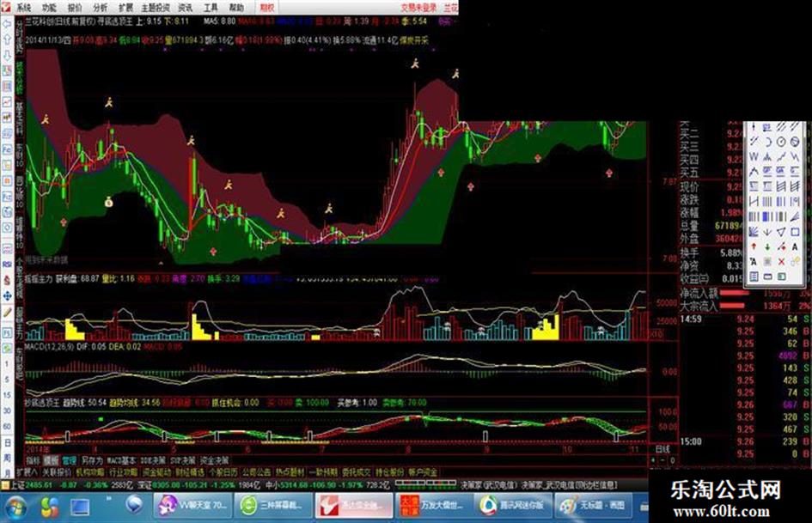
Task: Click the pencil icon in left sidebar
Action: (x=7, y=312)
